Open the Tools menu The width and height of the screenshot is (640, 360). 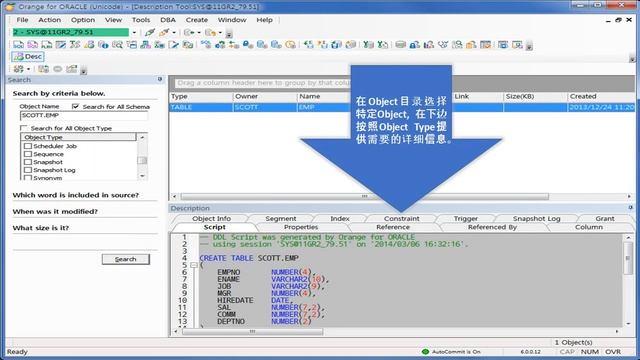[141, 20]
